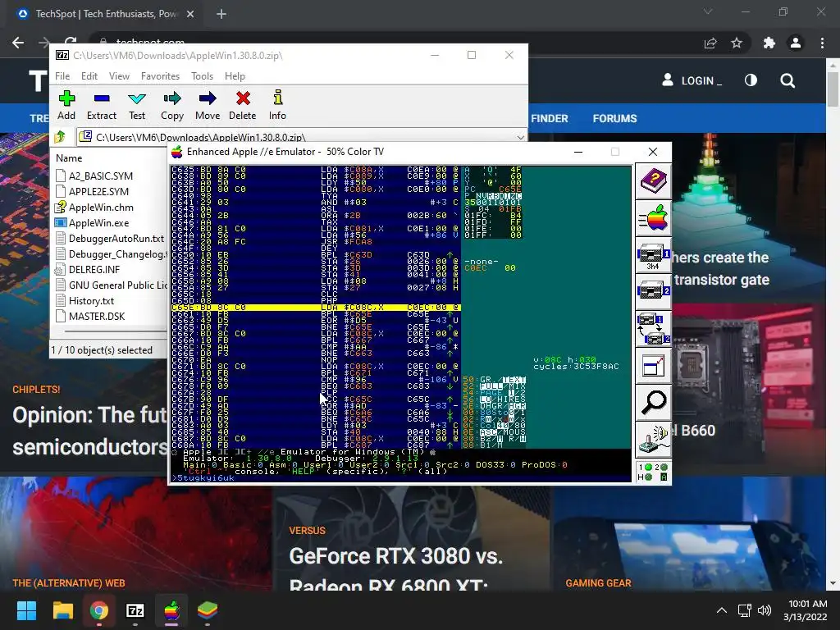
Task: Select AppleWin.exe in archive list
Action: (98, 223)
